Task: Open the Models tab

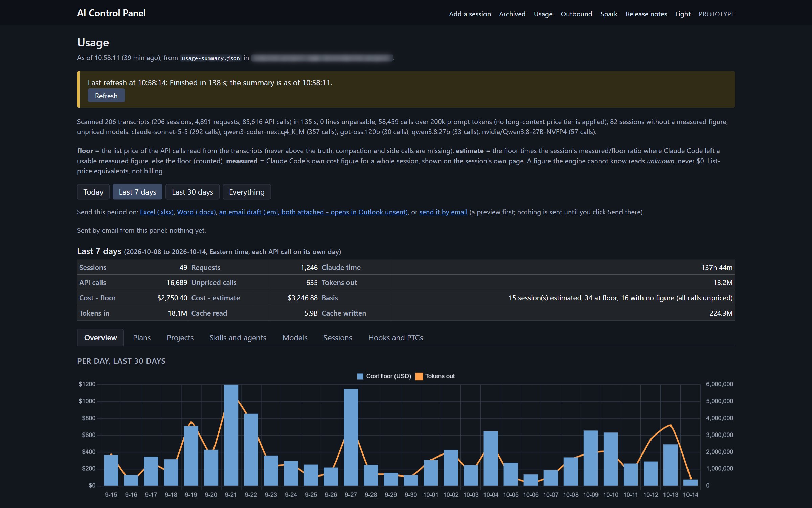Action: coord(295,338)
